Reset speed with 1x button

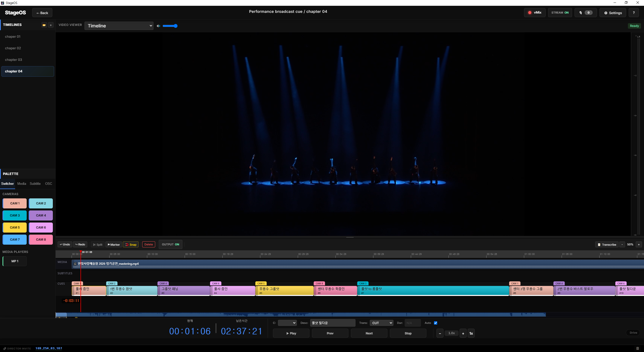coord(471,333)
